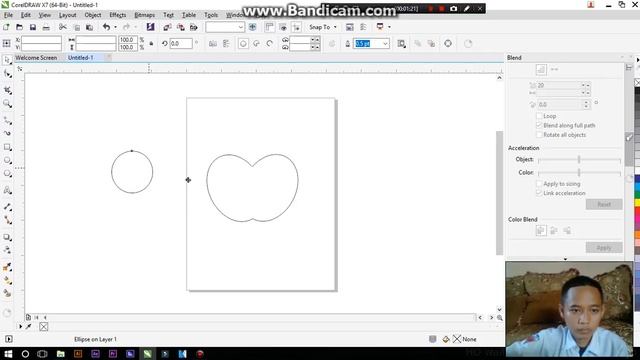The image size is (640, 360).
Task: Select the Ellipse tool
Action: [7, 160]
